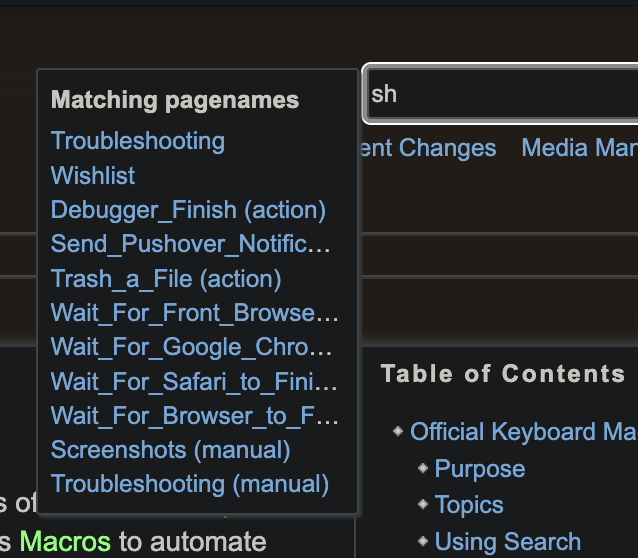Choose the Send_Pushover_Notific… suggestion
Screen dimensions: 638x558
point(191,244)
